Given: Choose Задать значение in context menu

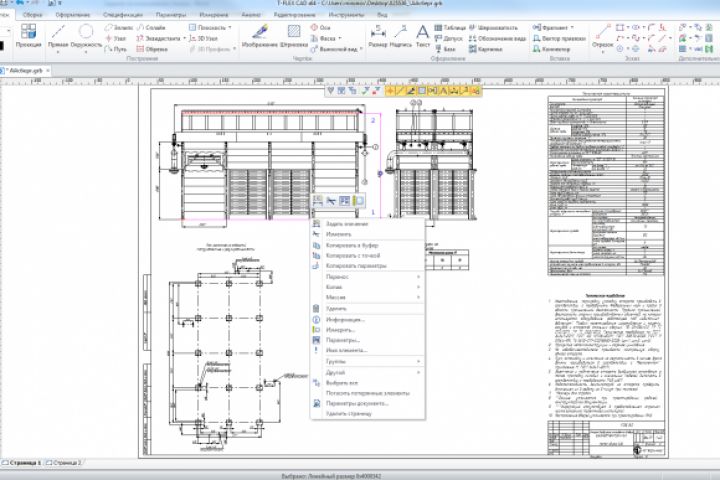Looking at the screenshot, I should click(x=367, y=224).
